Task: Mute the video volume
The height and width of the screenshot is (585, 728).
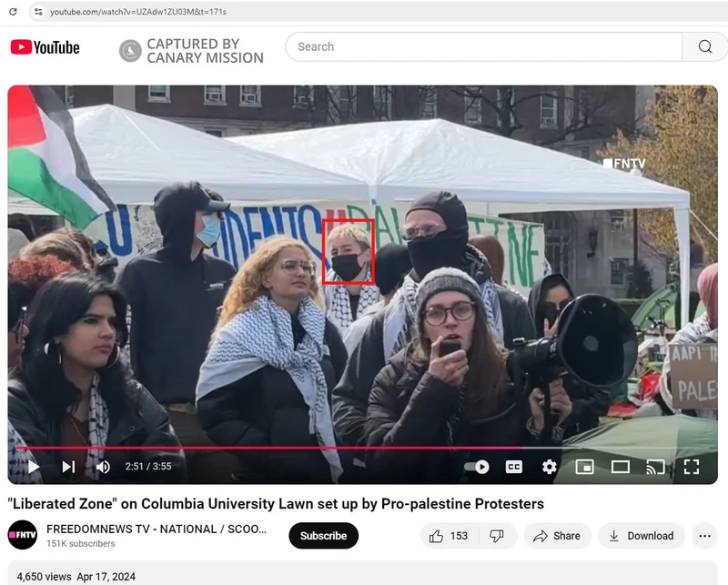Action: [x=103, y=467]
